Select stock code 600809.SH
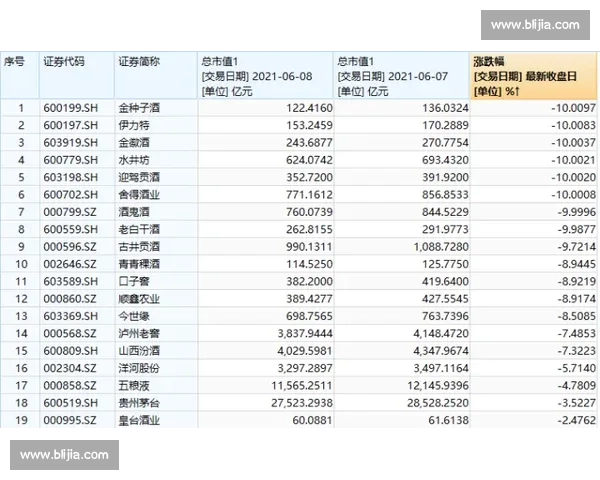Screen dimensions: 600x480 tap(70, 351)
